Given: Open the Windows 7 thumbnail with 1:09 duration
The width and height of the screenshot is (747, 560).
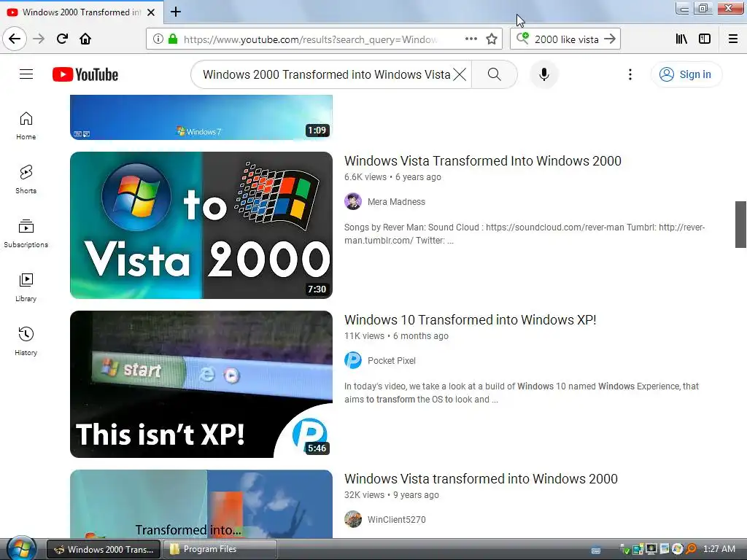Looking at the screenshot, I should coord(201,117).
